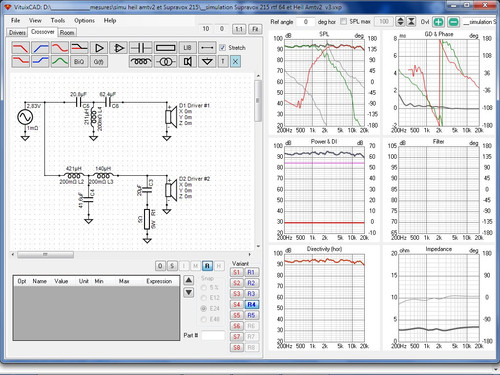Open the Help menu

tap(110, 20)
